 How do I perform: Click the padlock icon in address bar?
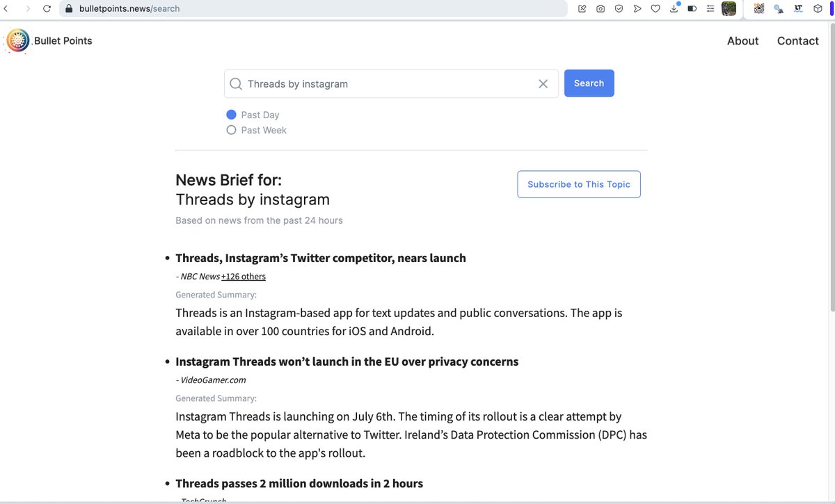(x=69, y=8)
